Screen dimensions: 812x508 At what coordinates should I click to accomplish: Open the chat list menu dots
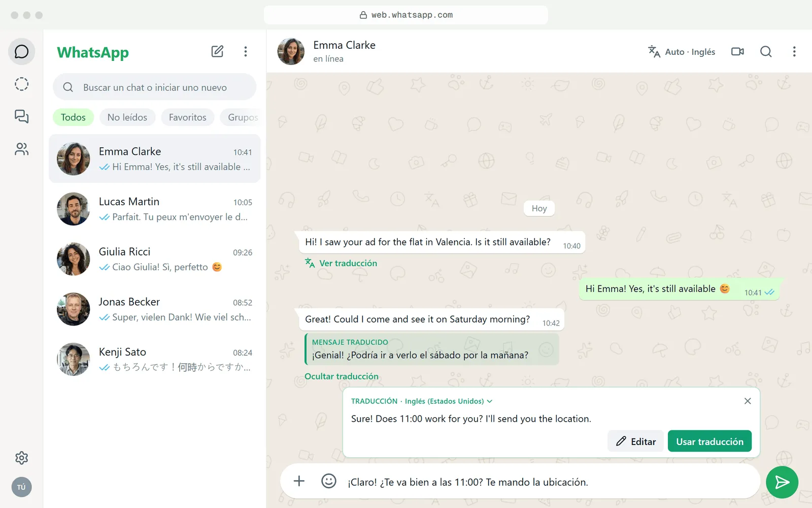click(x=246, y=51)
